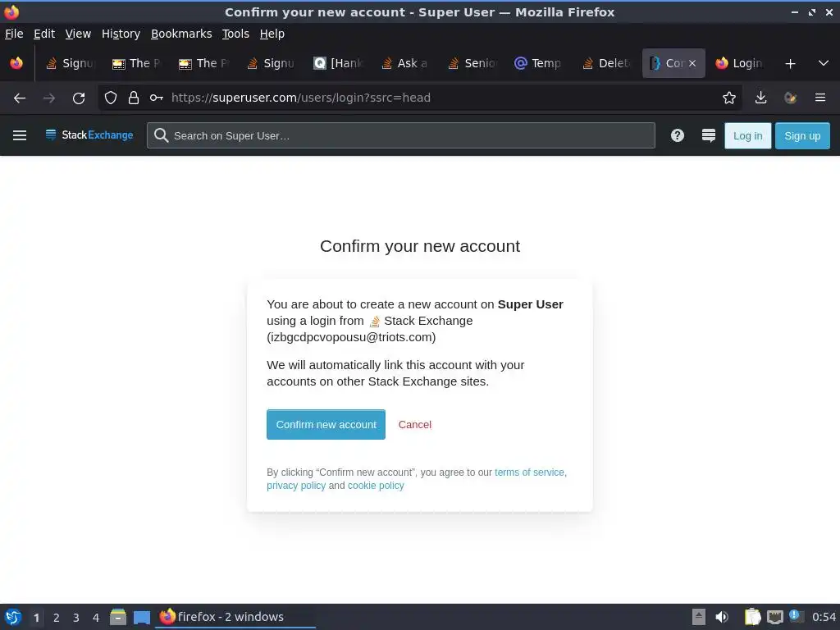Open the network tray icon
The image size is (840, 630).
pyautogui.click(x=774, y=617)
